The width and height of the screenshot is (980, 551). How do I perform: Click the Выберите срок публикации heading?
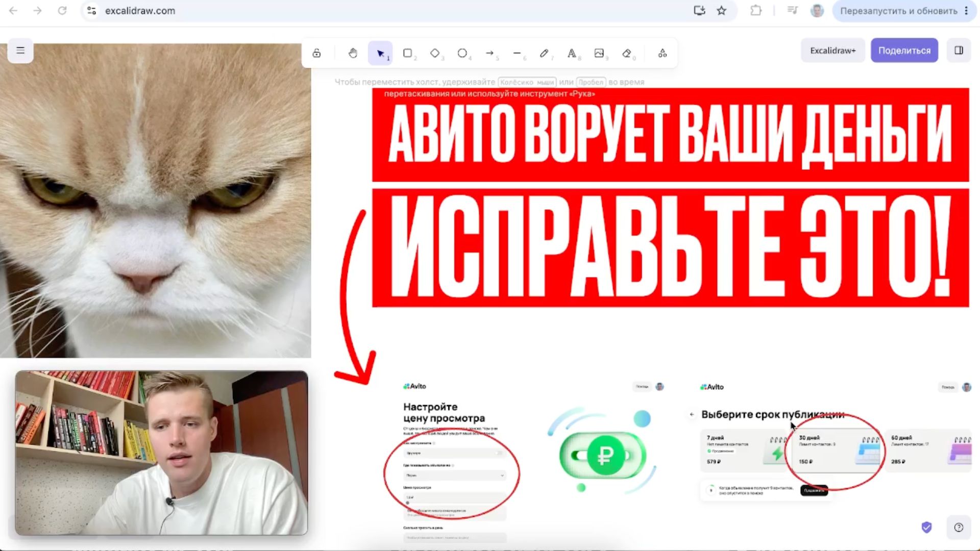773,415
